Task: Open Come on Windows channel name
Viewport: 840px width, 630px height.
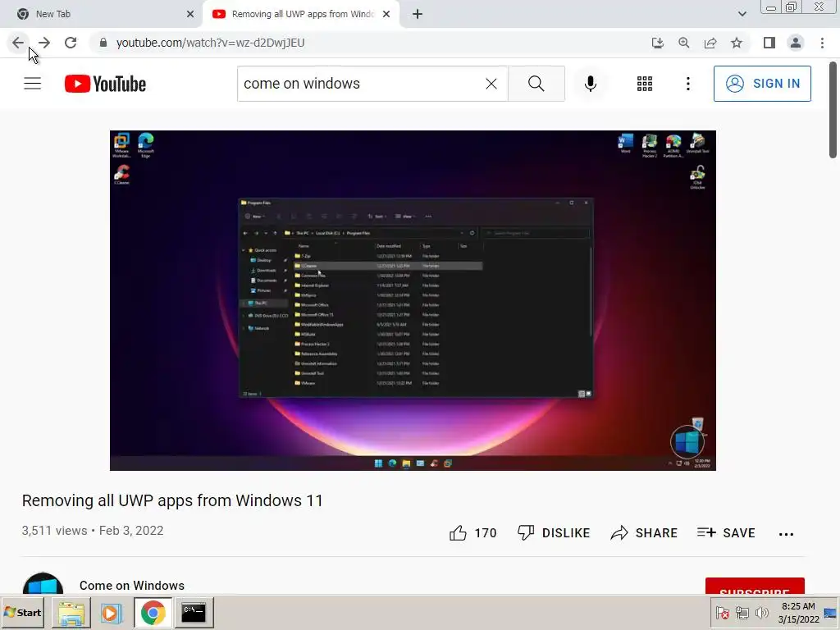Action: click(132, 586)
